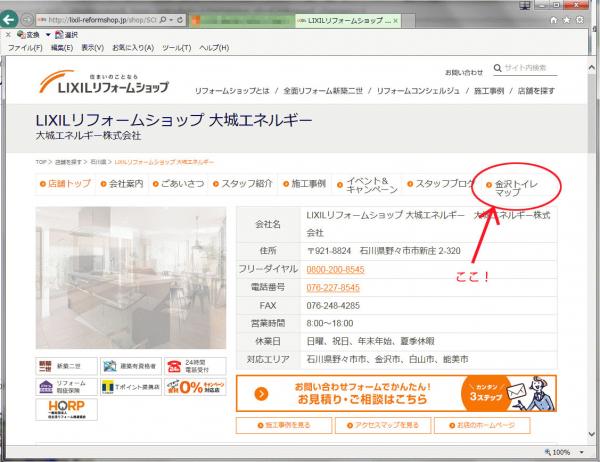Click the LIXIL リフォームショップ logo

pyautogui.click(x=104, y=81)
